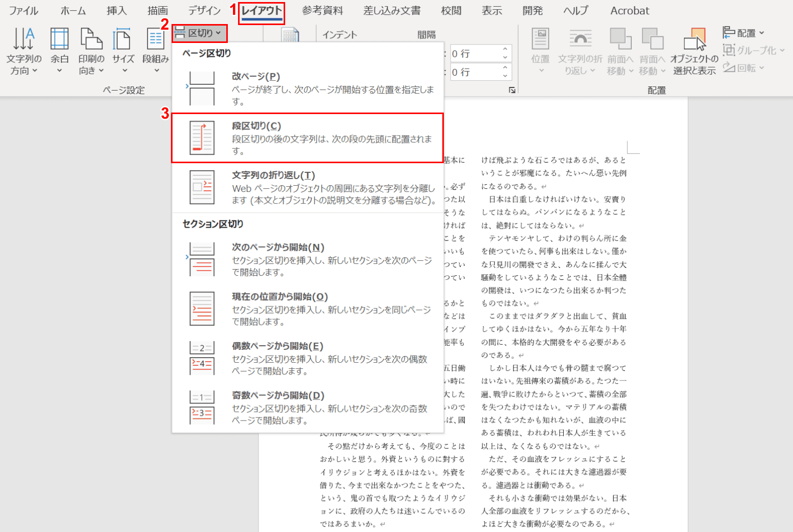Open the グループ化 group dropdown

(x=754, y=50)
